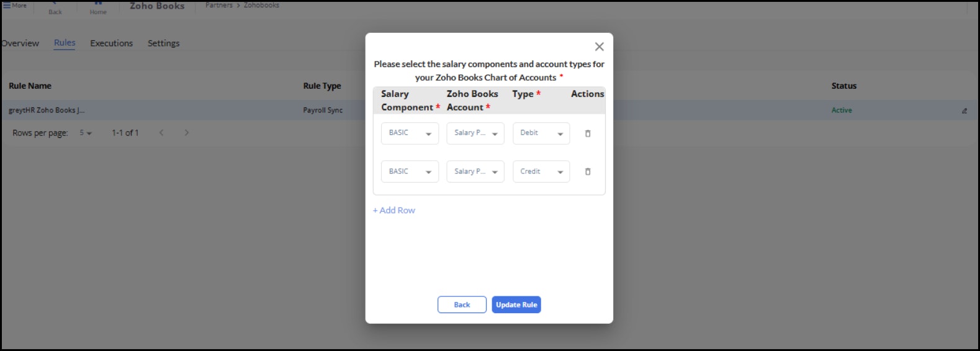Screen dimensions: 980x351
Task: Close the salary components dialog
Action: (599, 47)
